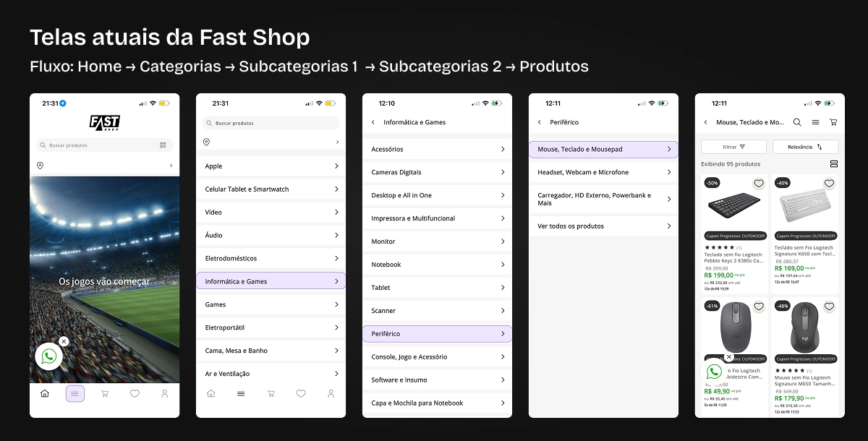Tap Buscar produtos field on the categories screen
868x441 pixels.
pos(271,123)
